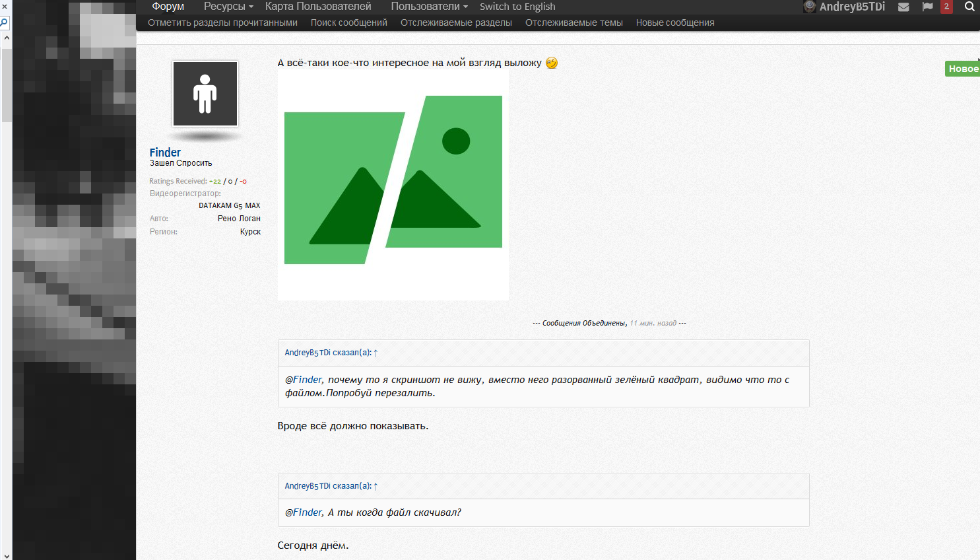
Task: Open Карта Пользователей menu item
Action: point(318,7)
